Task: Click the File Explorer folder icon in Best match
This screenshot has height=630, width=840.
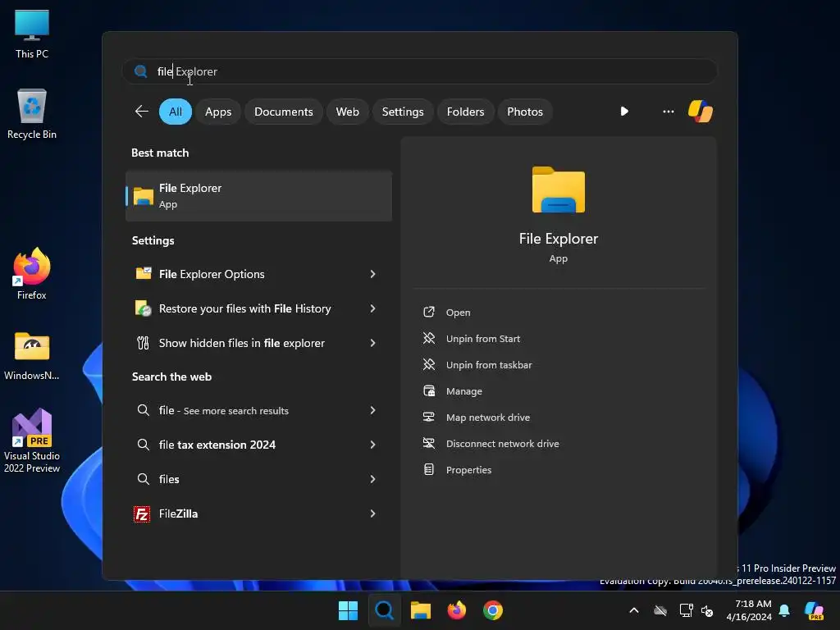Action: tap(143, 196)
